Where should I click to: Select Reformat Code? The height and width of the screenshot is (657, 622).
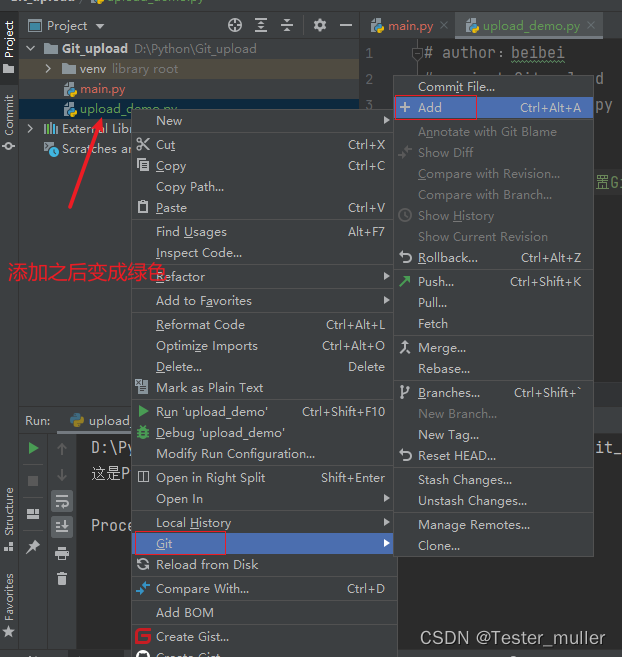(x=262, y=325)
